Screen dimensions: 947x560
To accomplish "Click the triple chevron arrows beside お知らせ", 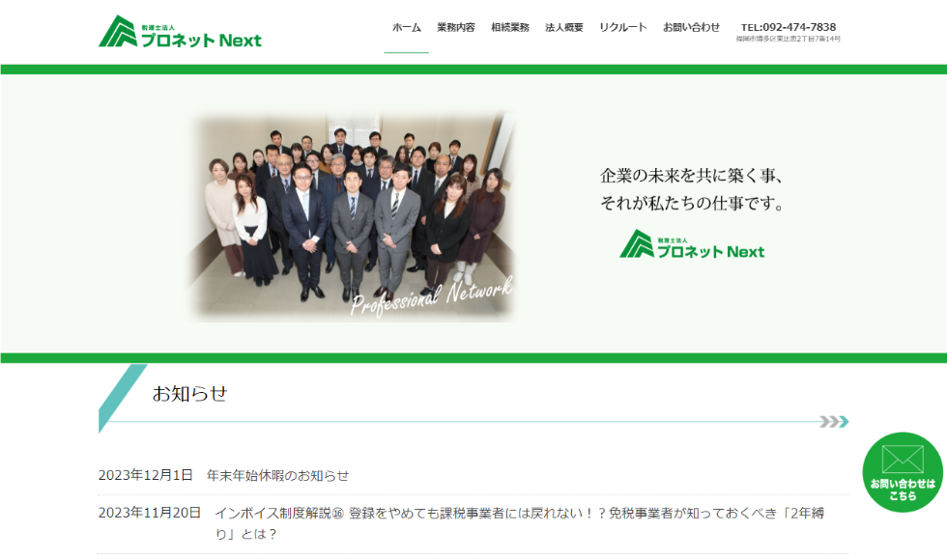I will (x=833, y=422).
